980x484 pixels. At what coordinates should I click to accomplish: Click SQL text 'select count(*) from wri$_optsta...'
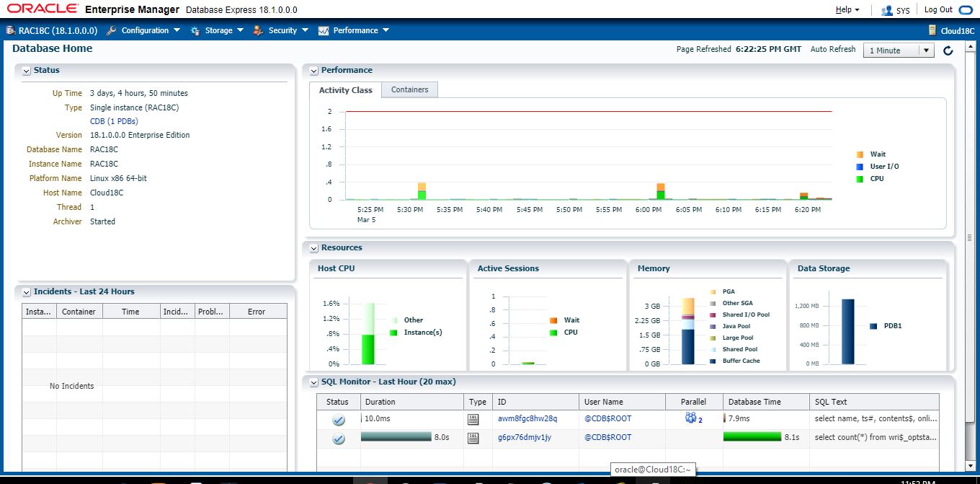[x=876, y=437]
